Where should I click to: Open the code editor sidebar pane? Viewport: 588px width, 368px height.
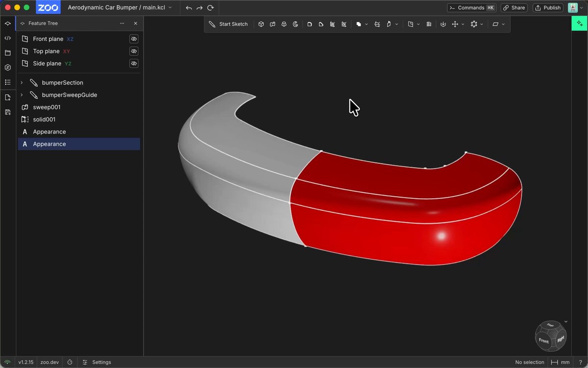[x=7, y=38]
